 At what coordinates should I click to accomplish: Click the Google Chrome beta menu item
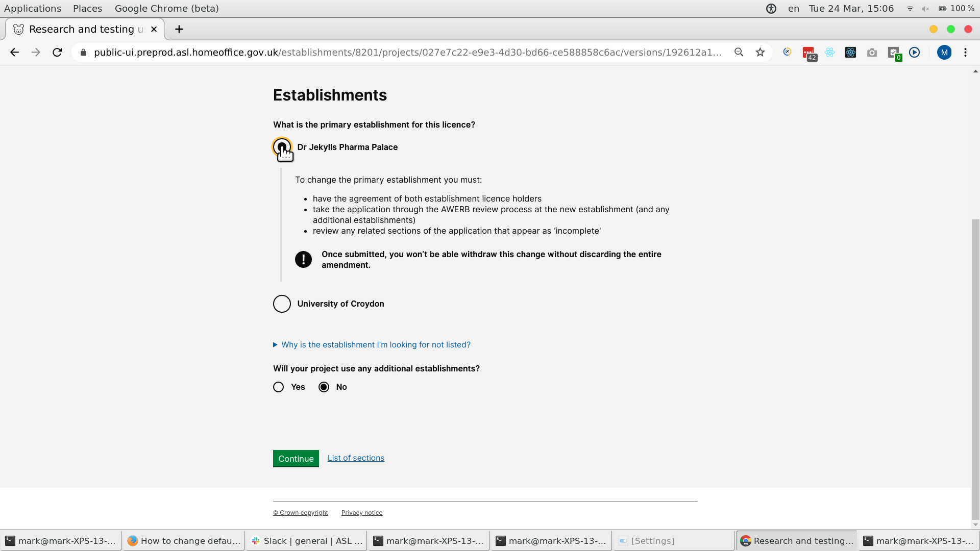coord(166,8)
